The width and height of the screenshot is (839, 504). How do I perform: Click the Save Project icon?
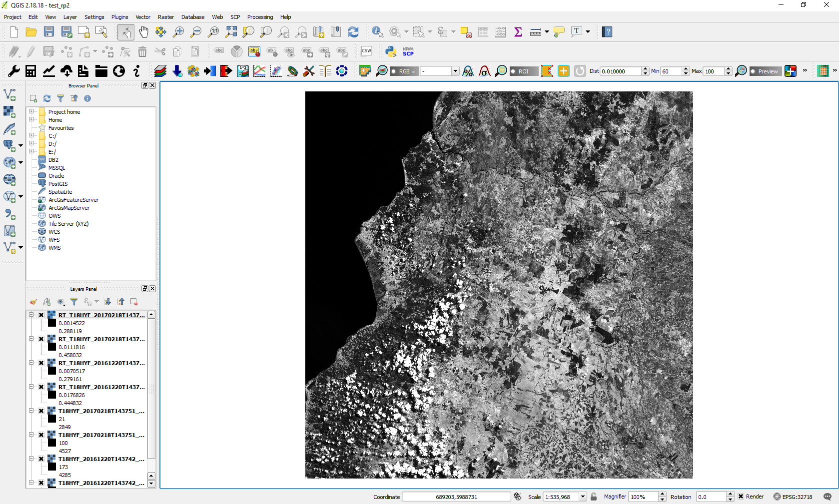click(x=49, y=32)
